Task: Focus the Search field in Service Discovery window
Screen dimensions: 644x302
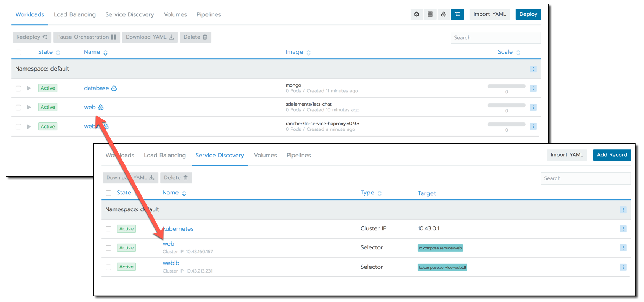Action: [586, 178]
